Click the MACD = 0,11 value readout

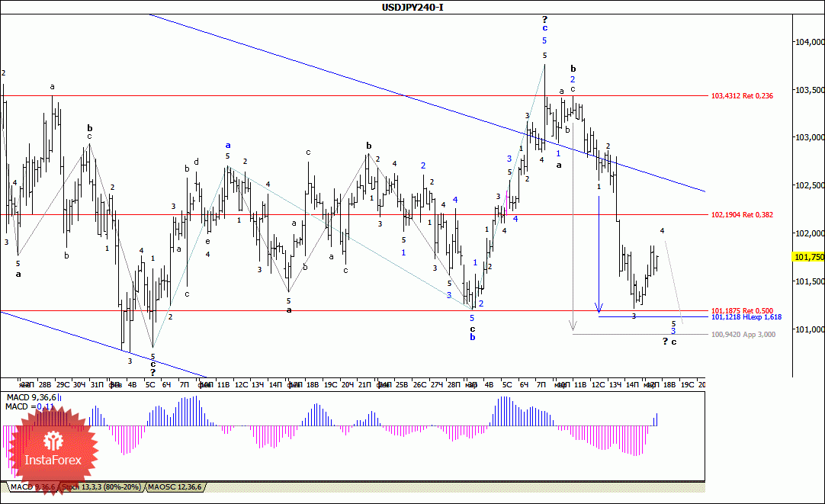30,406
